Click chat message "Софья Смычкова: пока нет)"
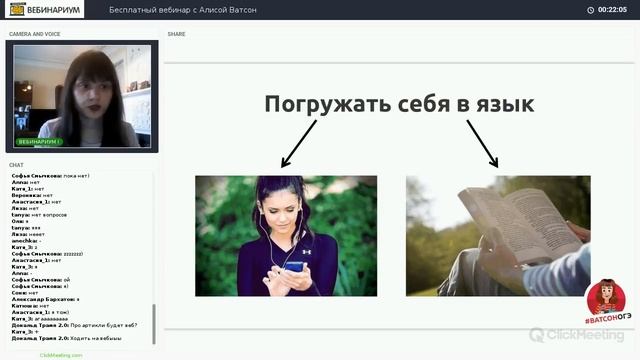The width and height of the screenshot is (640, 360). click(x=51, y=176)
